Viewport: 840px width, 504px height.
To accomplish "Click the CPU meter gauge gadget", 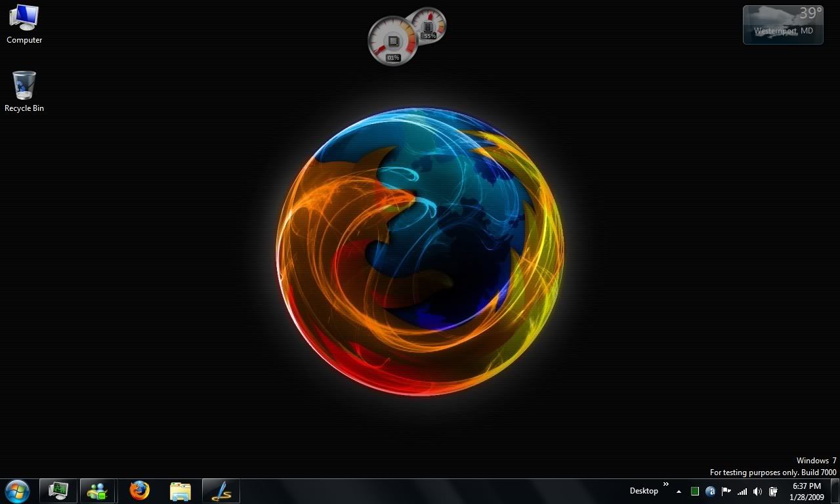I will [392, 41].
